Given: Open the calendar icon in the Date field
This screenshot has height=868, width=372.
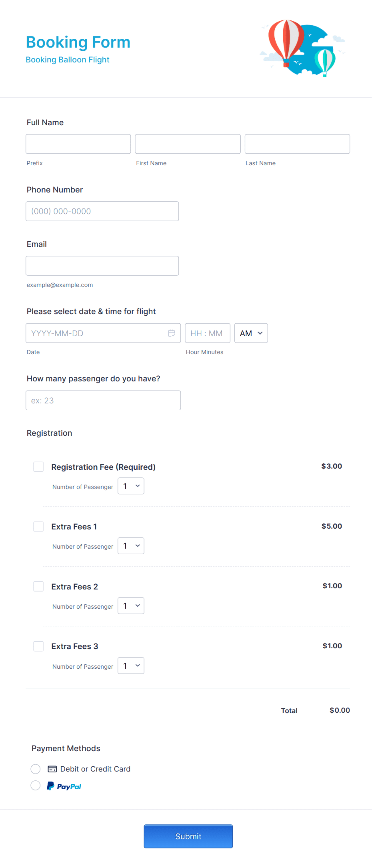Looking at the screenshot, I should pos(172,333).
